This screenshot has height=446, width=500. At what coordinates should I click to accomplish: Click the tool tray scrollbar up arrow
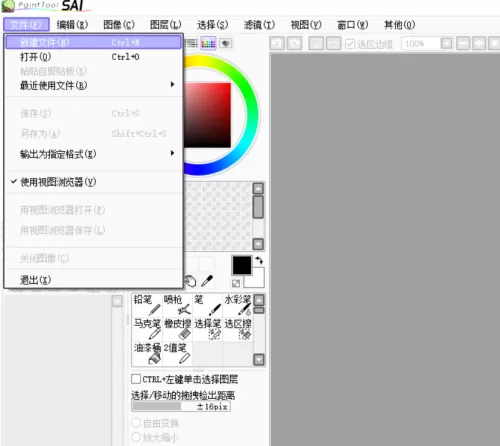pos(259,300)
